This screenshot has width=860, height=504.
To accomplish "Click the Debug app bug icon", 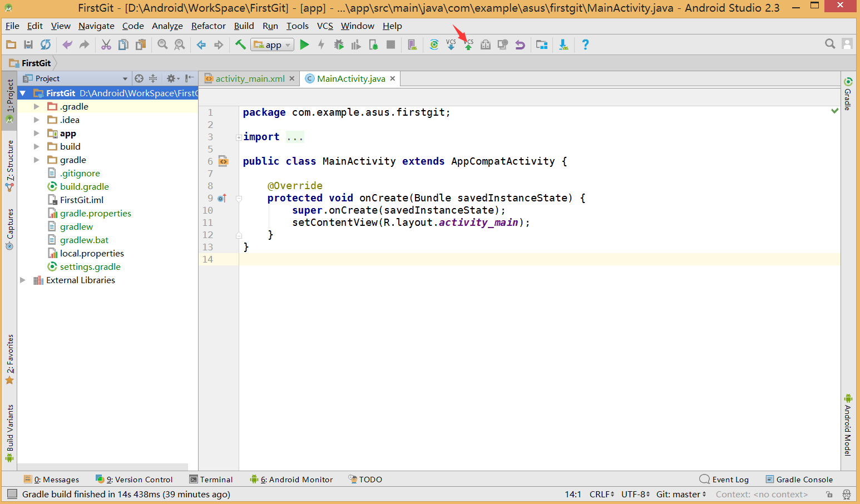I will pyautogui.click(x=338, y=45).
